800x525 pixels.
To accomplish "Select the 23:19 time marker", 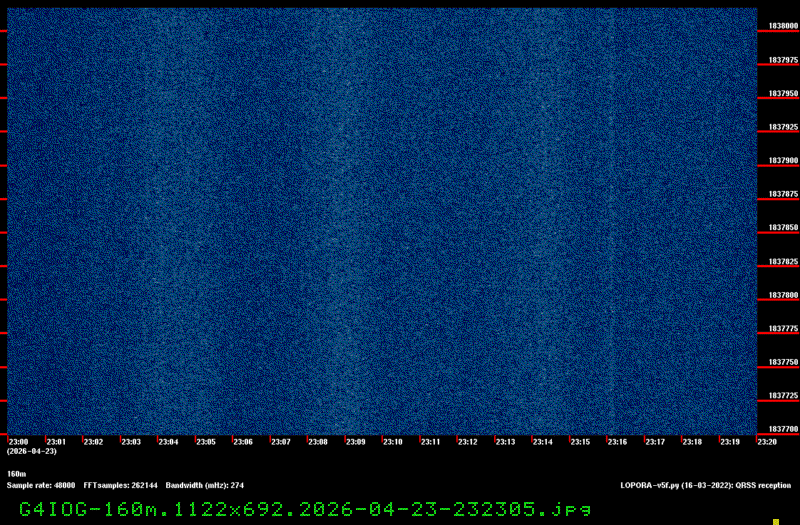I will tap(730, 442).
